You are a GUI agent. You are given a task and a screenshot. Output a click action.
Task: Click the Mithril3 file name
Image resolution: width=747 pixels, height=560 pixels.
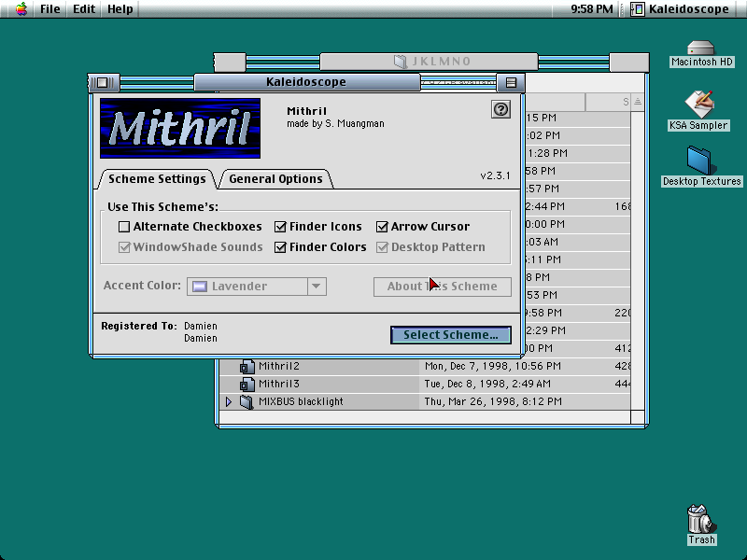278,384
